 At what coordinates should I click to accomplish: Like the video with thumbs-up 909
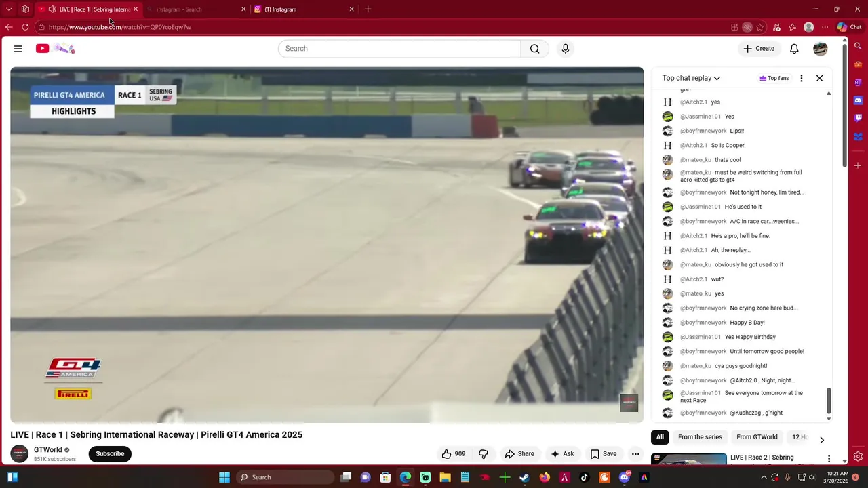click(x=454, y=454)
